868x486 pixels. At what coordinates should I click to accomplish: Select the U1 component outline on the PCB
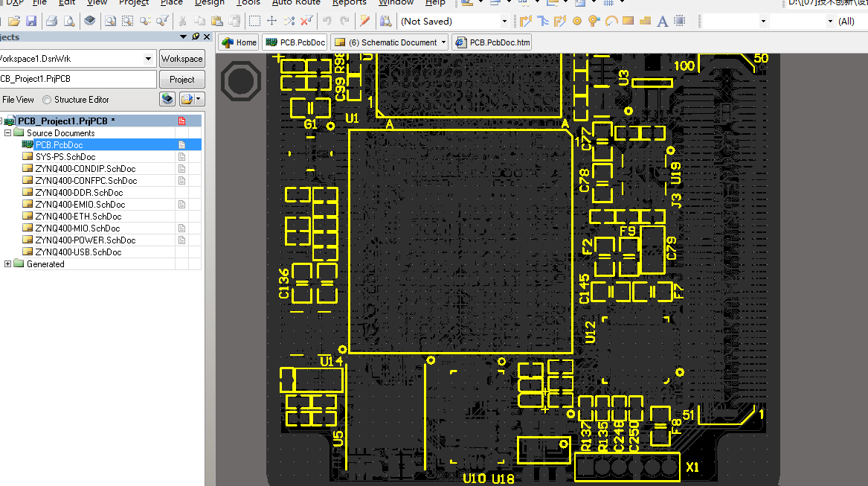460,241
